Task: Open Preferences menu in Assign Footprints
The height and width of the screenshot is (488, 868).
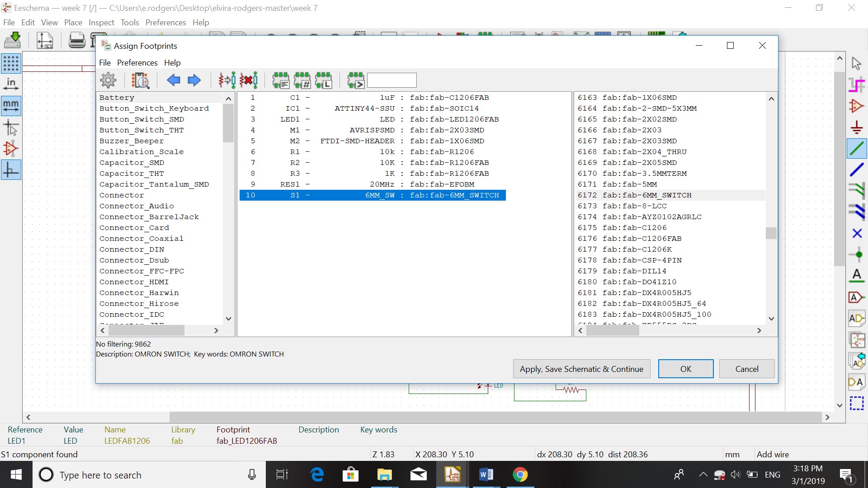Action: [x=137, y=63]
